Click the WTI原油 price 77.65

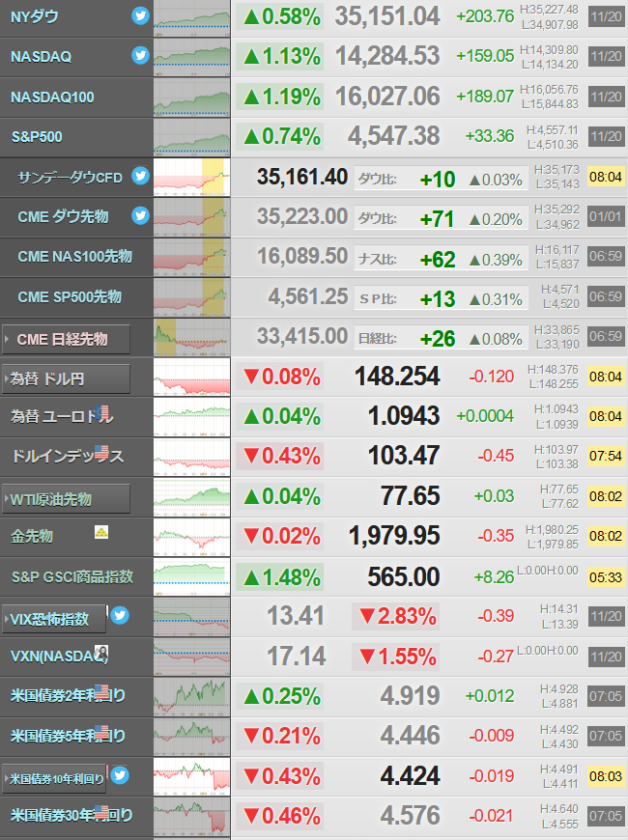(x=411, y=496)
